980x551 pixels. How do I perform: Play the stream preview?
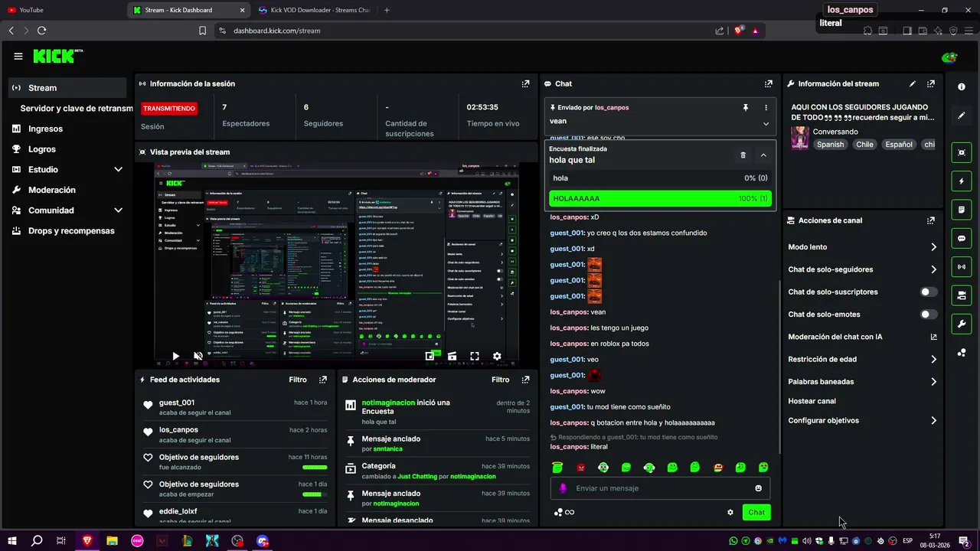[175, 356]
